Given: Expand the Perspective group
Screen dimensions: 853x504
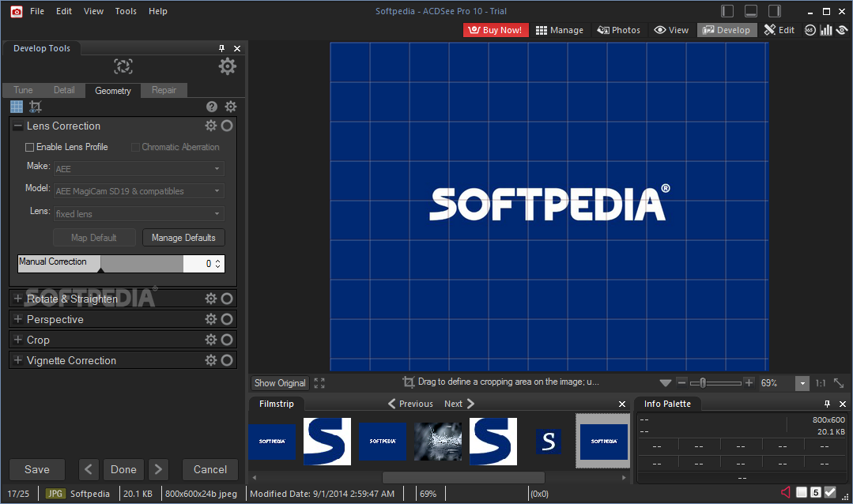Looking at the screenshot, I should pos(18,319).
